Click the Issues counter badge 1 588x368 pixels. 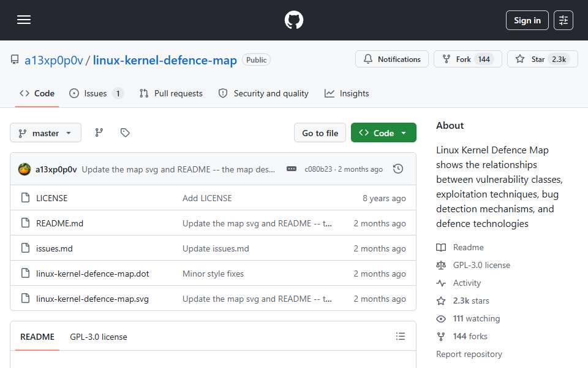coord(118,93)
